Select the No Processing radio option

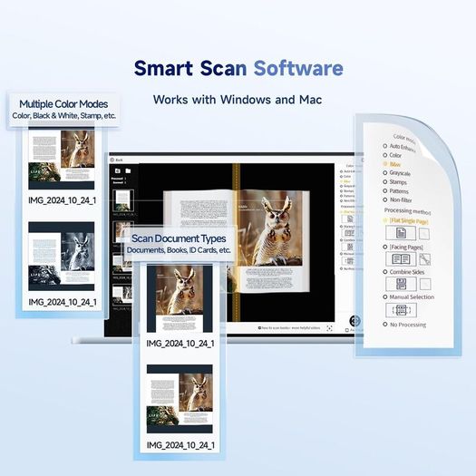click(404, 325)
